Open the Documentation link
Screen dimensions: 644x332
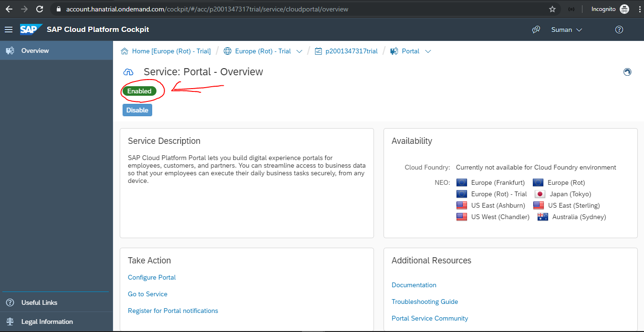click(x=414, y=285)
